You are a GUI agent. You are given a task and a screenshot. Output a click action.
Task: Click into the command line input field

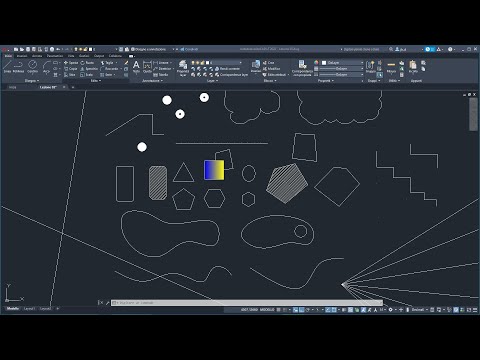[x=247, y=303]
